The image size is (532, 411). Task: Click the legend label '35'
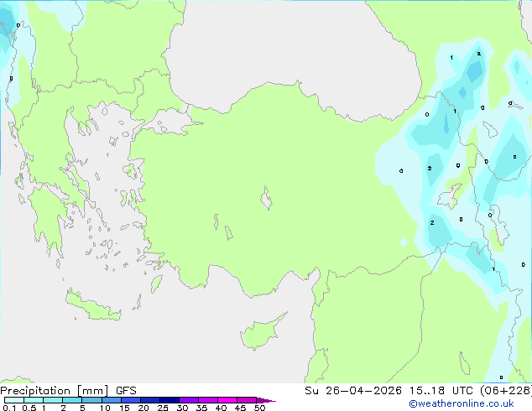[201, 408]
